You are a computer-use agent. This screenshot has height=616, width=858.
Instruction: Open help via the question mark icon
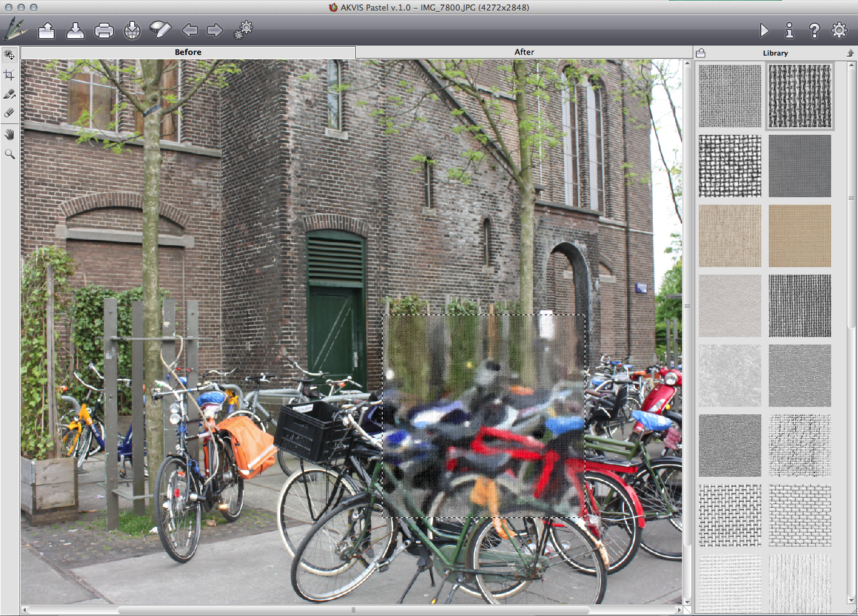pyautogui.click(x=814, y=30)
